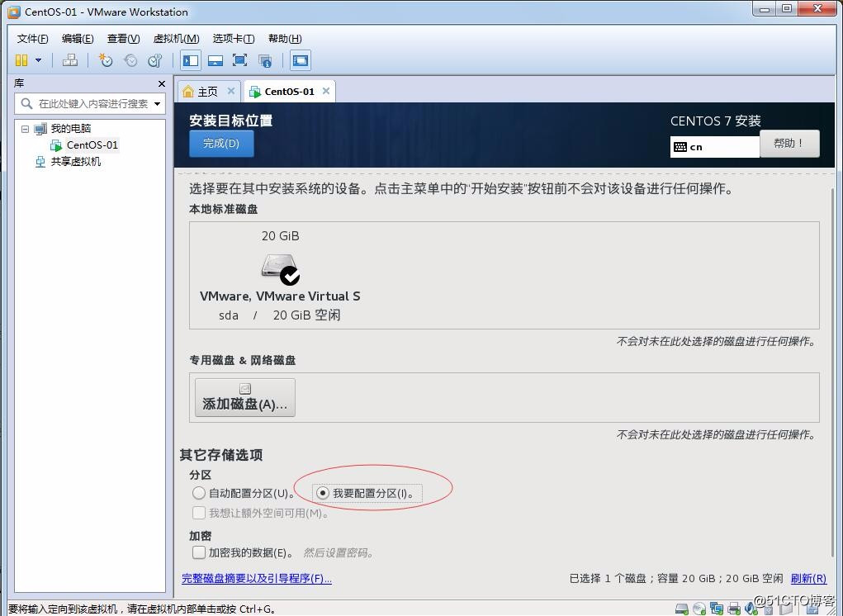Send Ctrl+Alt+Del to the virtual machine
Screen dimensions: 843x616
point(70,60)
